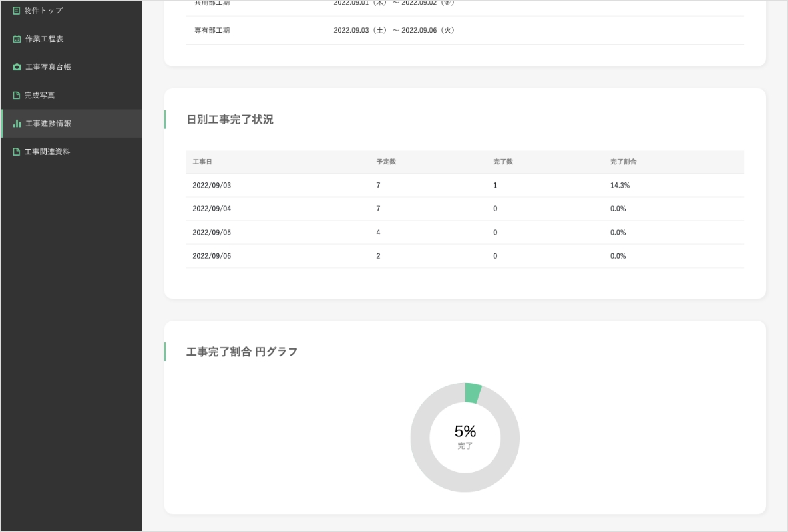The height and width of the screenshot is (532, 788).
Task: Open 工事関連資料 from the sidebar
Action: [47, 152]
